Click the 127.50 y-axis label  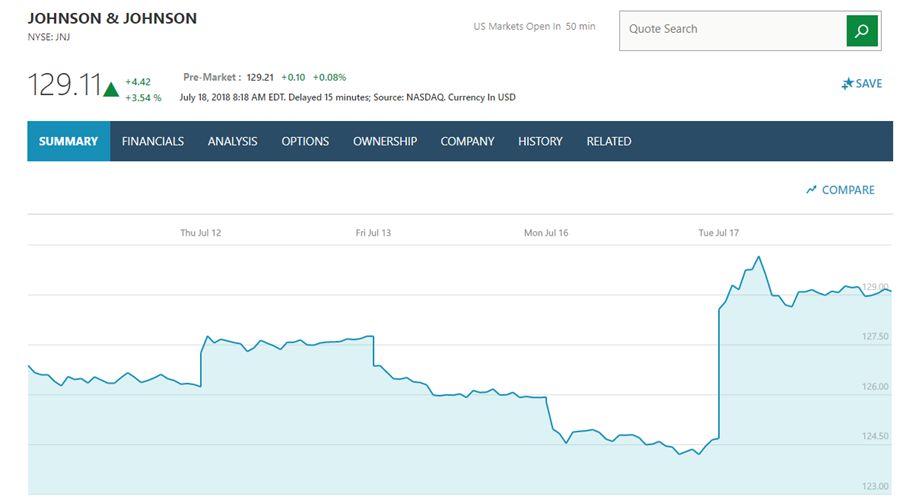pyautogui.click(x=875, y=336)
